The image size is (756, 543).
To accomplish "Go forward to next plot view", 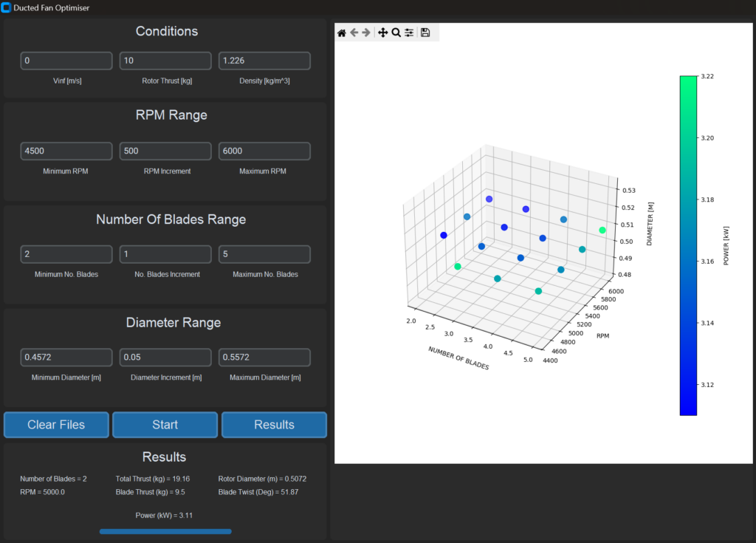I will (x=366, y=33).
